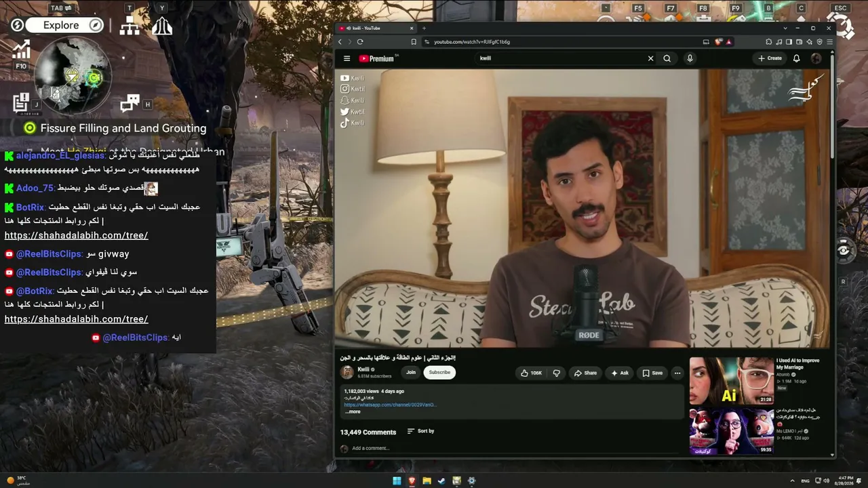Open the mission log icon (J) in game
This screenshot has width=868, height=488.
[x=20, y=102]
